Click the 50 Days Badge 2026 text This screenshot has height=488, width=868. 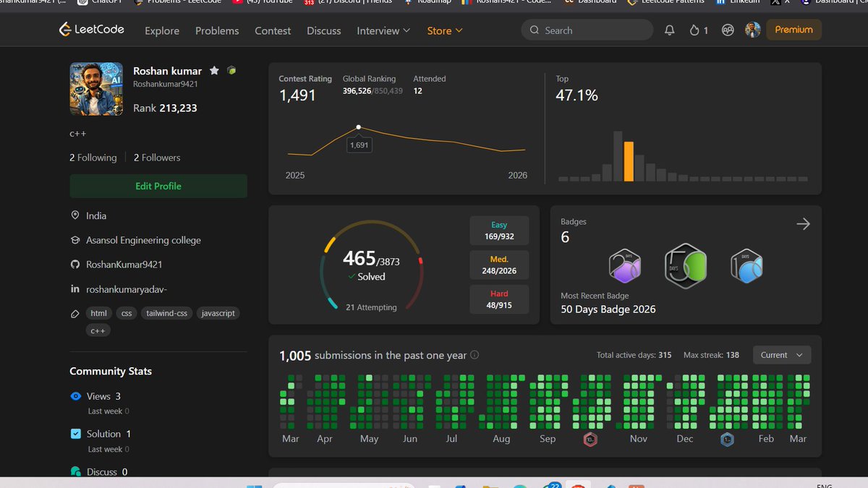coord(608,309)
